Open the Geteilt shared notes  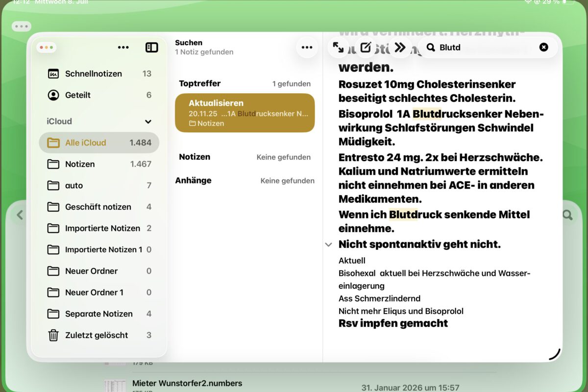(99, 95)
